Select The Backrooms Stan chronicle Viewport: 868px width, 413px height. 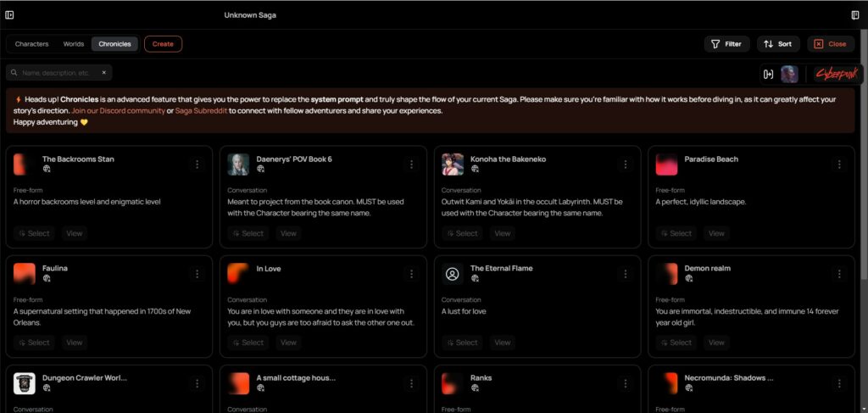coord(34,233)
